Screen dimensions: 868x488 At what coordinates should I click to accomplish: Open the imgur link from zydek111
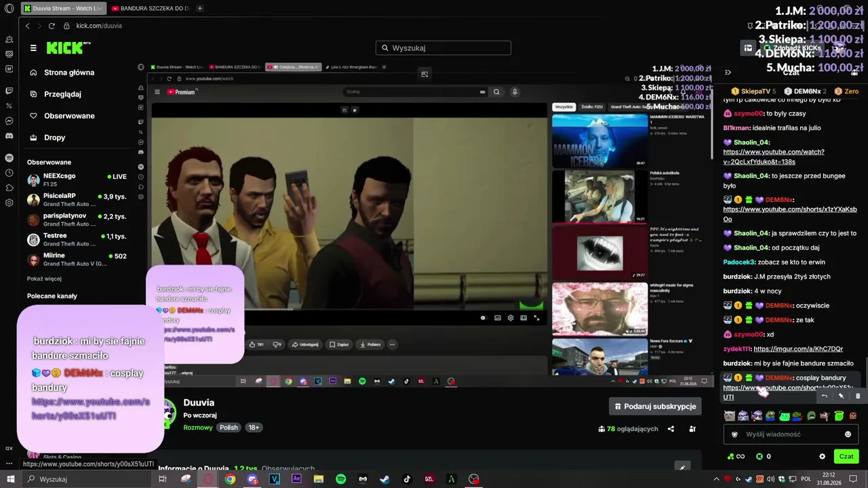point(798,349)
